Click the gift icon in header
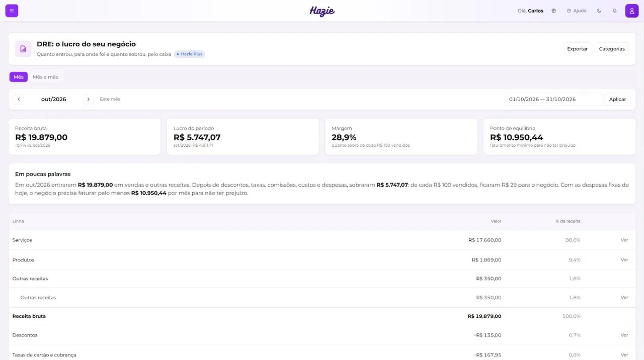 553,11
